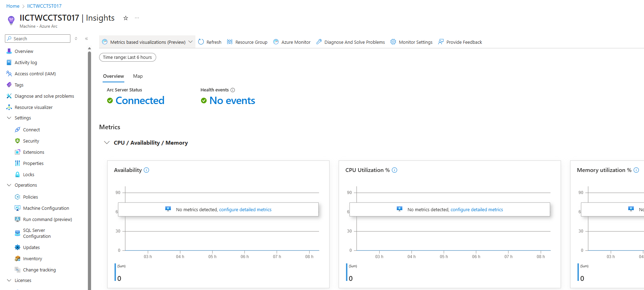Click the Memory utilization % info icon
This screenshot has width=644, height=290.
click(636, 170)
